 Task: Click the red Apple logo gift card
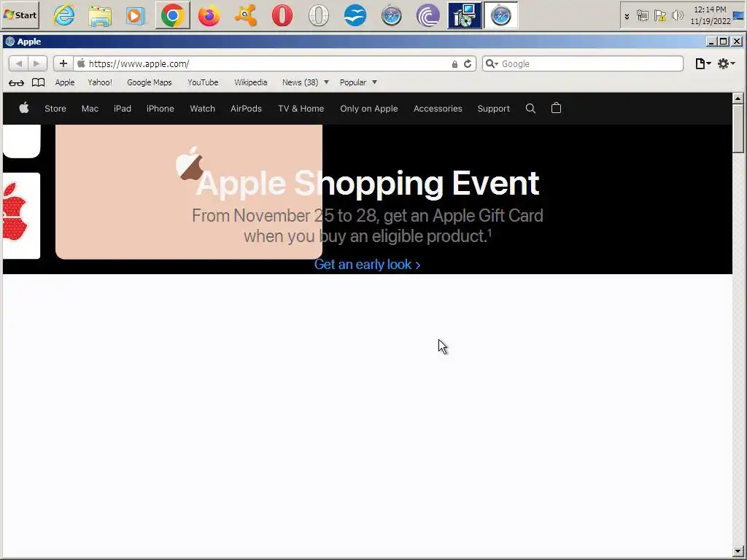pyautogui.click(x=21, y=216)
